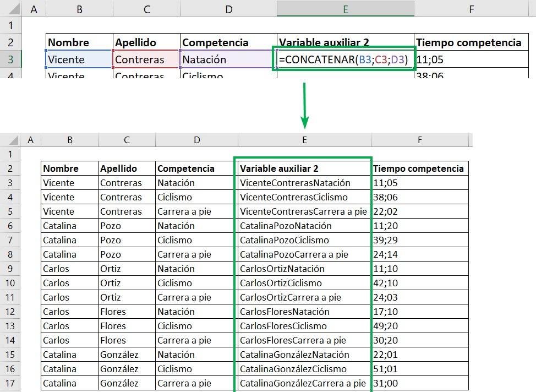Click the =CONCATENAR(B3;C3;D3) formula cell

(344, 59)
